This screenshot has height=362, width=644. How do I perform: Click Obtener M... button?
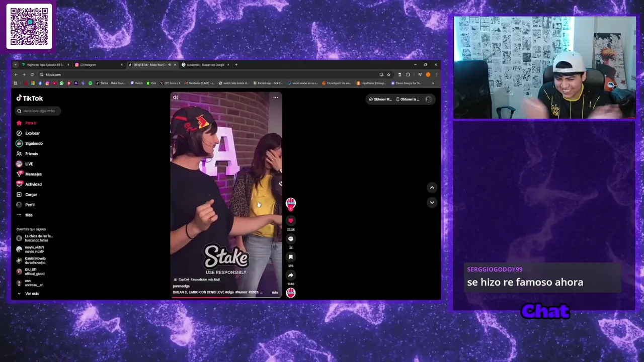click(380, 99)
